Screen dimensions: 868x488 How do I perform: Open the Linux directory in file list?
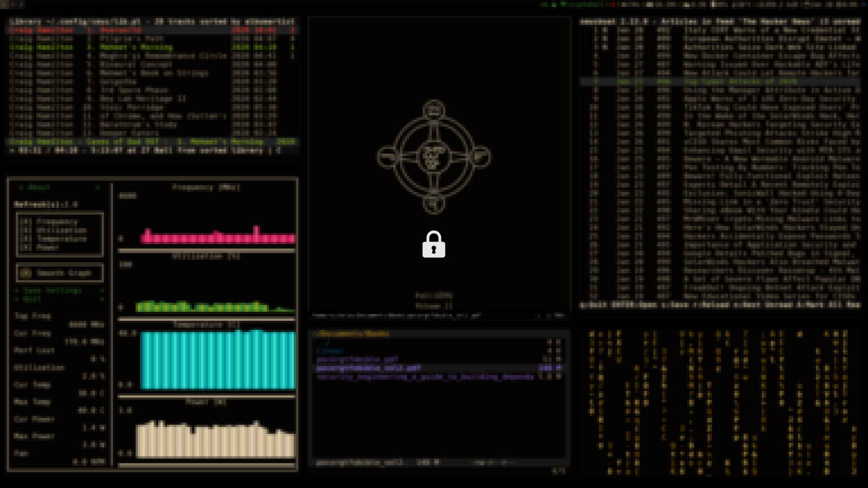pos(330,351)
